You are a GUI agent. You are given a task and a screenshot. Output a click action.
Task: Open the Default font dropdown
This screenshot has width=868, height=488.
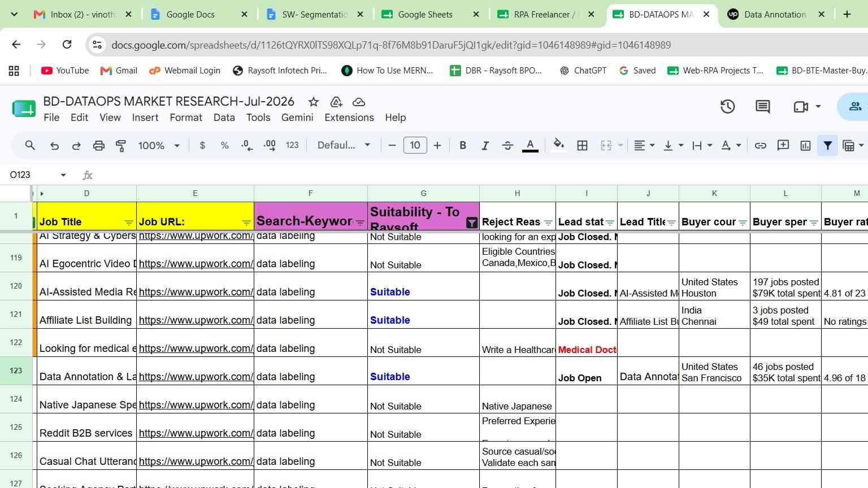click(344, 146)
